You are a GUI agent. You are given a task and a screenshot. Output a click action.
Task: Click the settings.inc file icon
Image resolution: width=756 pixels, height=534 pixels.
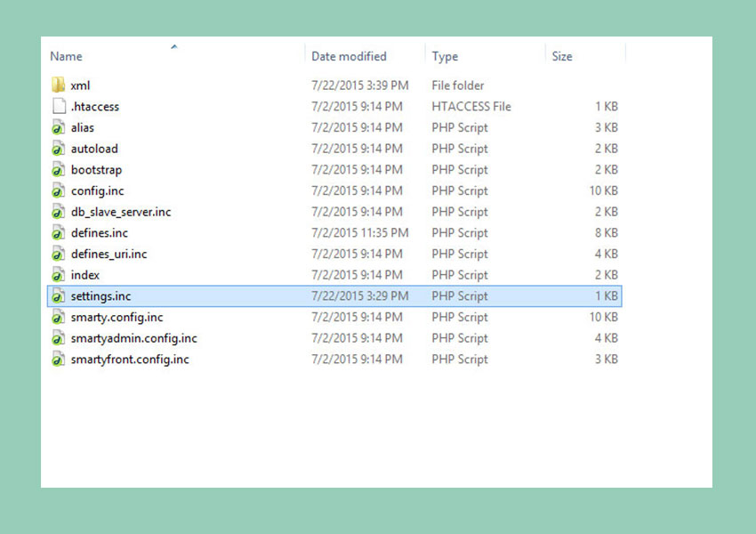pos(59,296)
